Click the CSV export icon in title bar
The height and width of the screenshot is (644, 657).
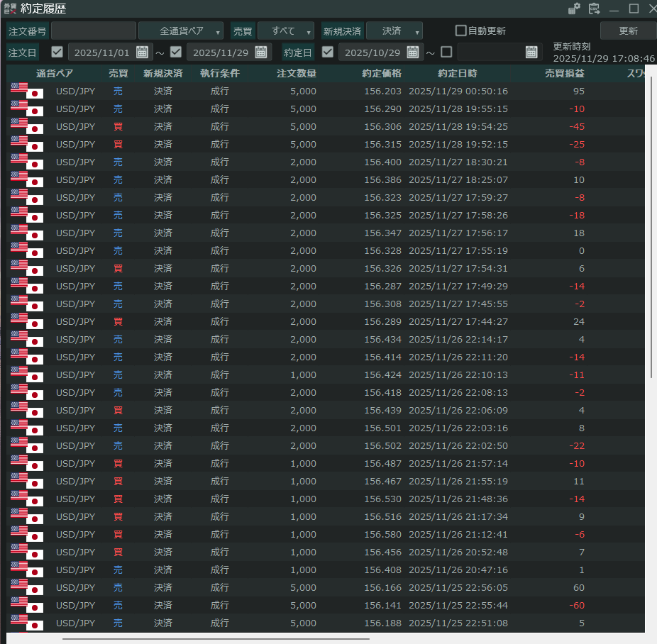point(594,9)
